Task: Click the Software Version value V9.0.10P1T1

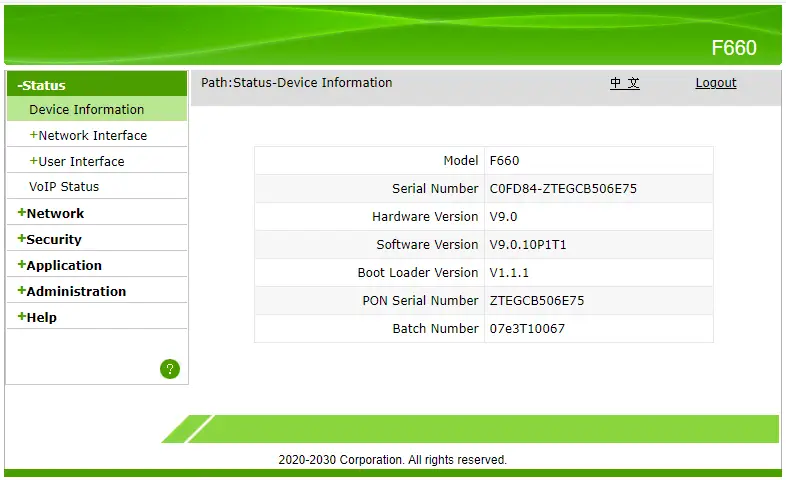Action: [535, 244]
